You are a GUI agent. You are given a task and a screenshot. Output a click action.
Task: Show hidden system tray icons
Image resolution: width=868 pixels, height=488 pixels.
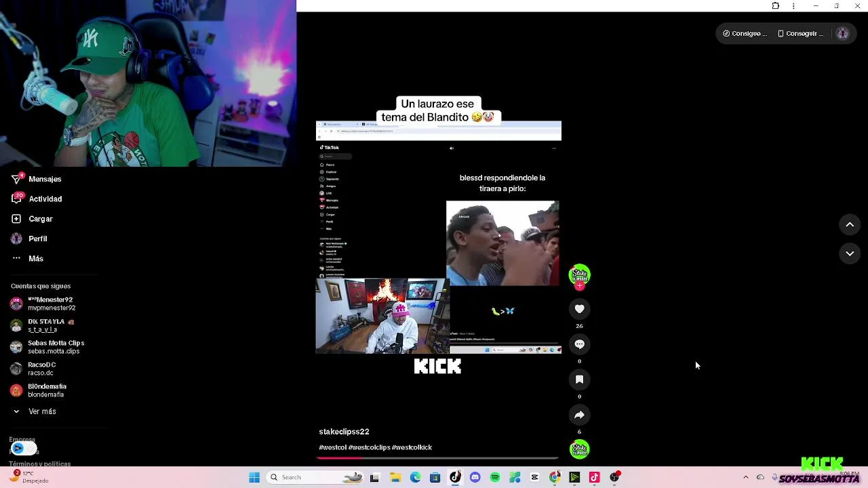click(x=746, y=478)
